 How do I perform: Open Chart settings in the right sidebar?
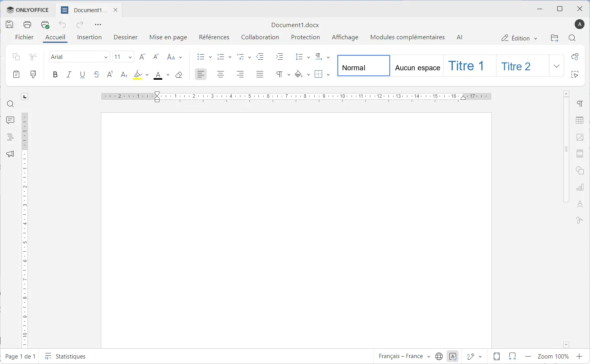pyautogui.click(x=580, y=187)
